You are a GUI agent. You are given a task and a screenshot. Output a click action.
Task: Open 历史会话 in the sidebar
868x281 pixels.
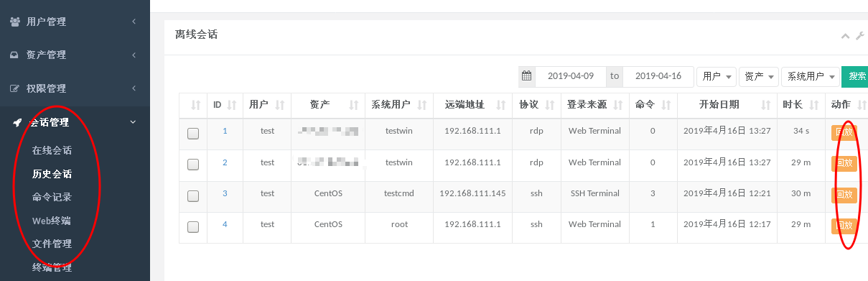[x=52, y=174]
